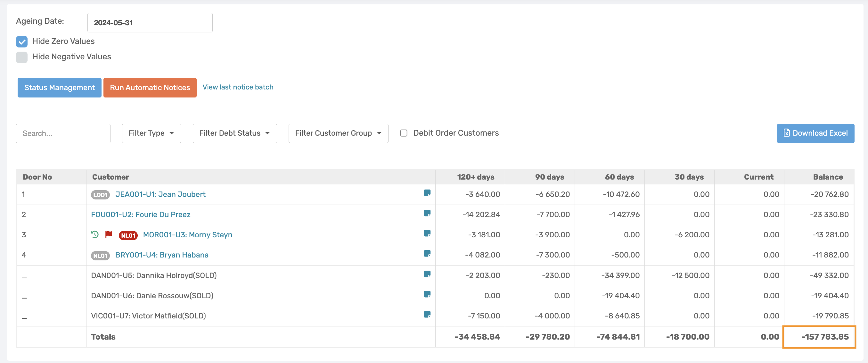Click the LOD1 badge beside Jean Joubert

pos(101,195)
